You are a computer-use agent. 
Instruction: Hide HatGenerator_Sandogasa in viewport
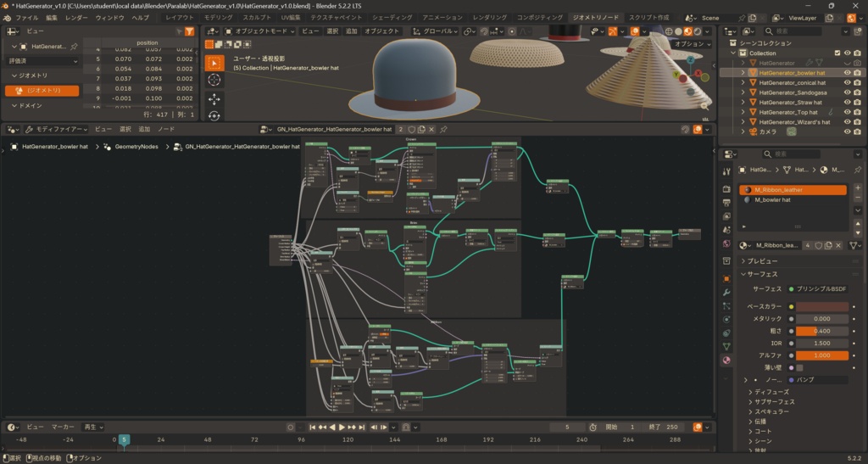click(847, 92)
